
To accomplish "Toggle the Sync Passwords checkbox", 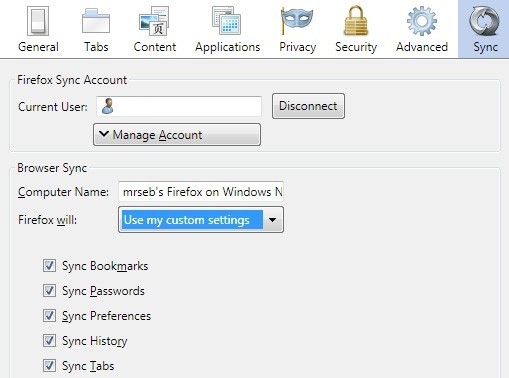I will pyautogui.click(x=49, y=291).
